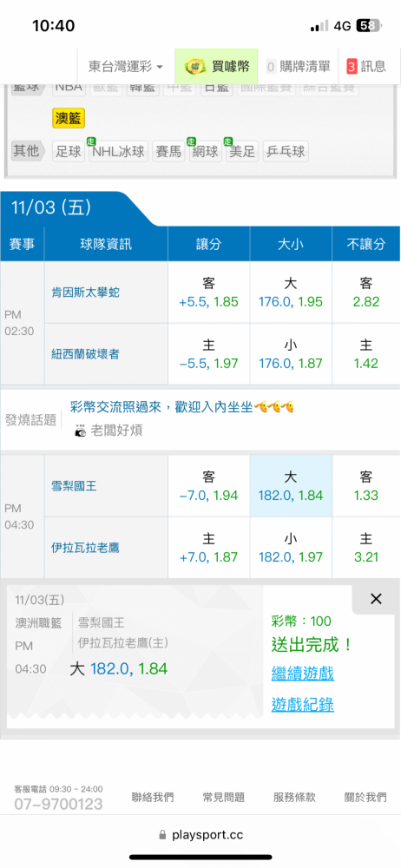Image resolution: width=401 pixels, height=868 pixels.
Task: Open 遊戲紀錄 link
Action: [x=302, y=705]
